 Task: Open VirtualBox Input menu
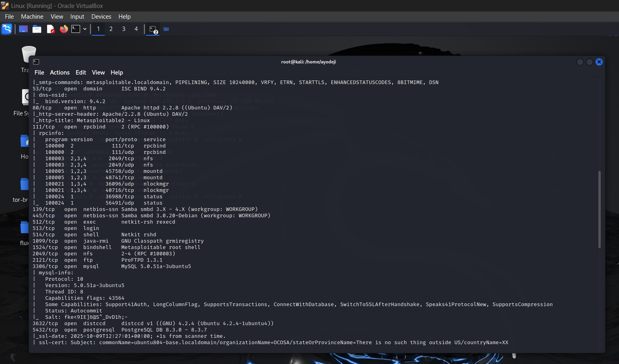(x=77, y=17)
